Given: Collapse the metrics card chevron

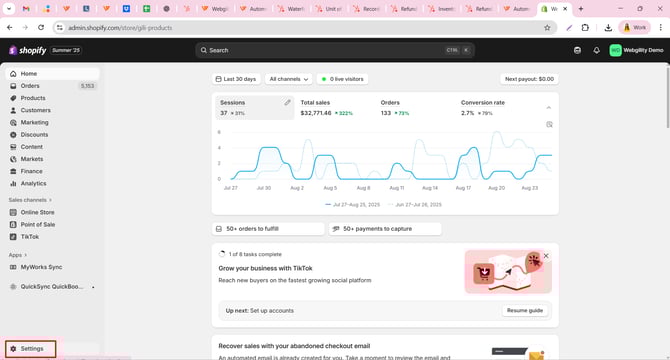Looking at the screenshot, I should click(x=549, y=108).
